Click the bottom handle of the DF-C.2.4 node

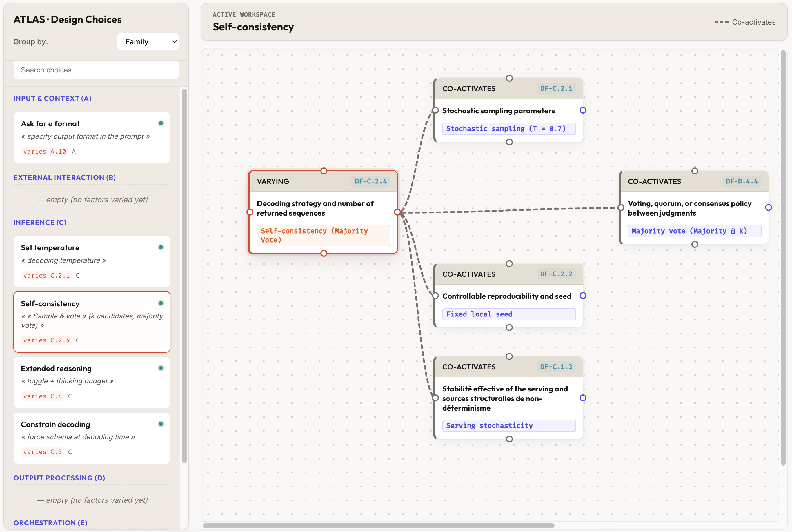point(324,253)
